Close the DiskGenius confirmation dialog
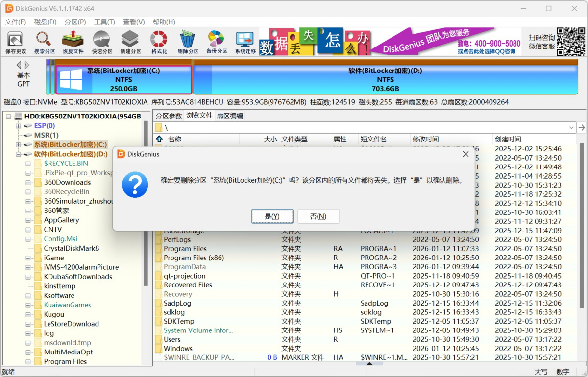 pos(465,154)
